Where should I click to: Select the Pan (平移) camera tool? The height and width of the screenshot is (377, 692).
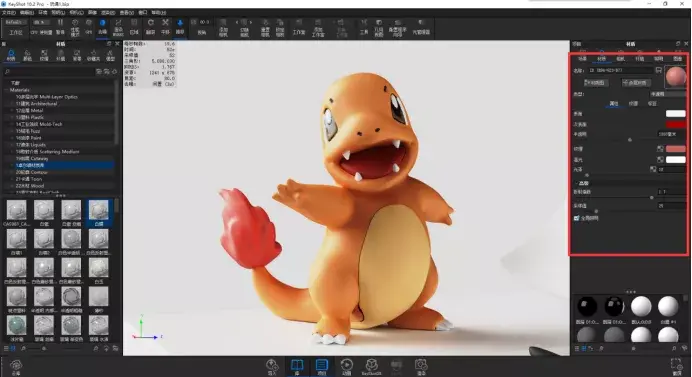pyautogui.click(x=165, y=26)
